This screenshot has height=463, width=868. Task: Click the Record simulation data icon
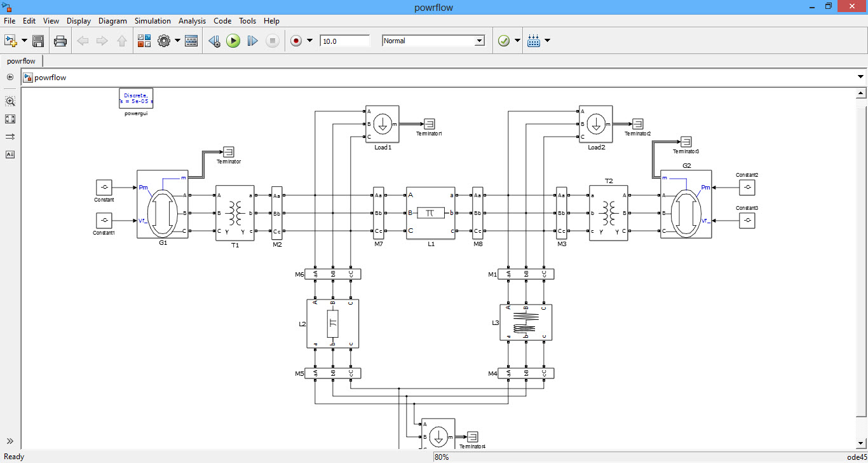click(x=296, y=41)
